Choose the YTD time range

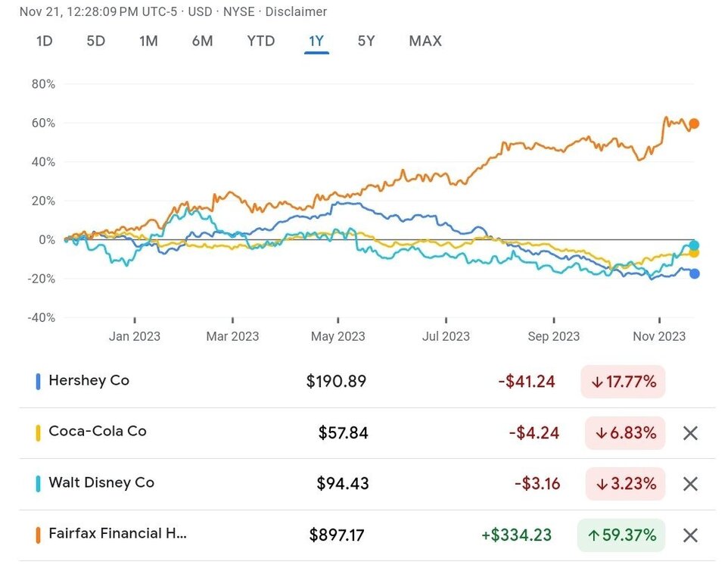point(261,41)
